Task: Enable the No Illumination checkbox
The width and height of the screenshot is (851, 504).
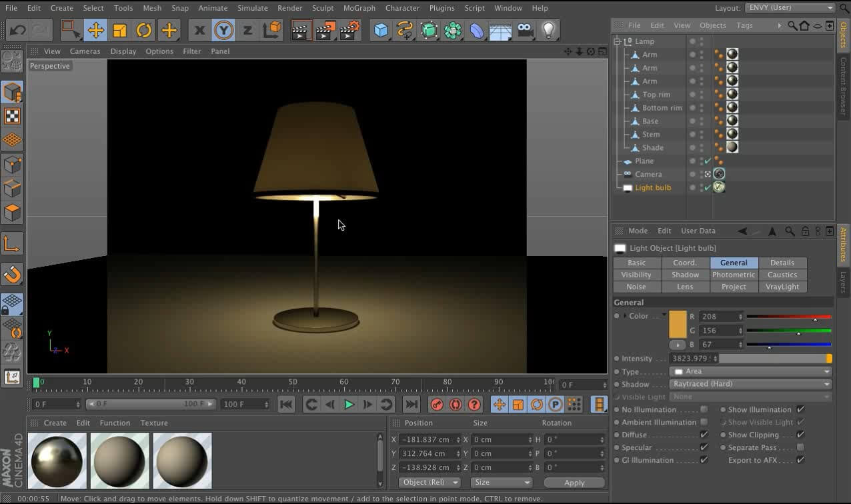Action: [704, 409]
